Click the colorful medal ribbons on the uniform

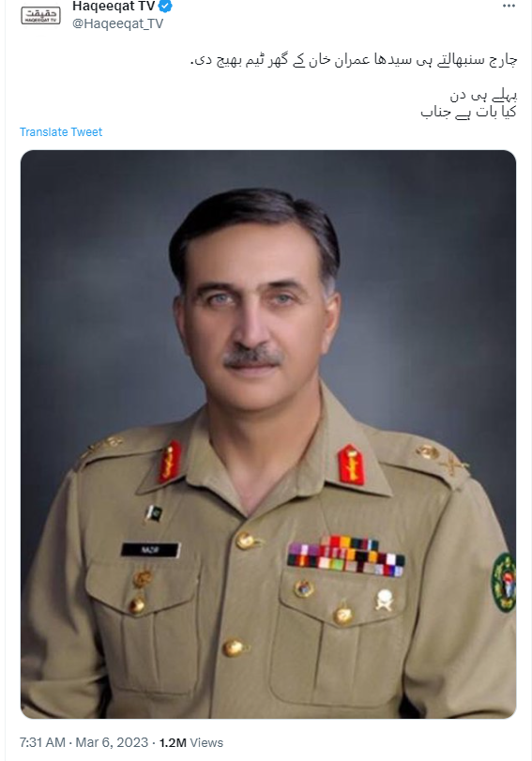coord(345,556)
